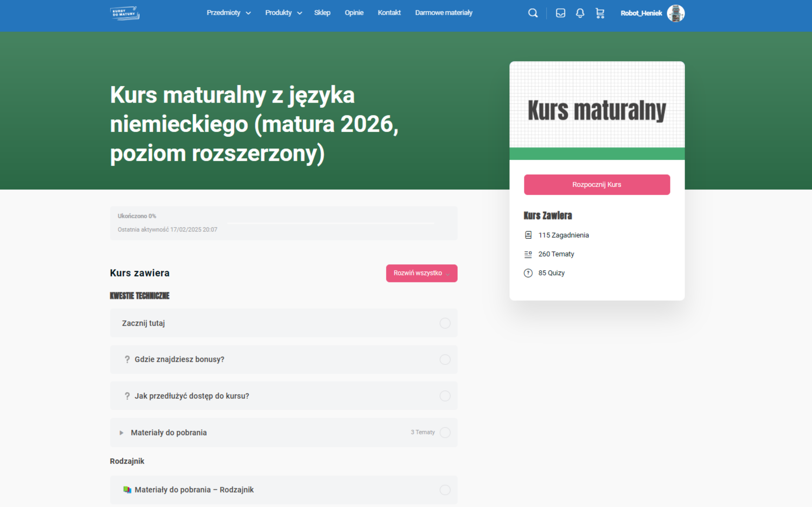The height and width of the screenshot is (507, 812).
Task: Click the Rozwiń wszystko button
Action: (x=422, y=273)
